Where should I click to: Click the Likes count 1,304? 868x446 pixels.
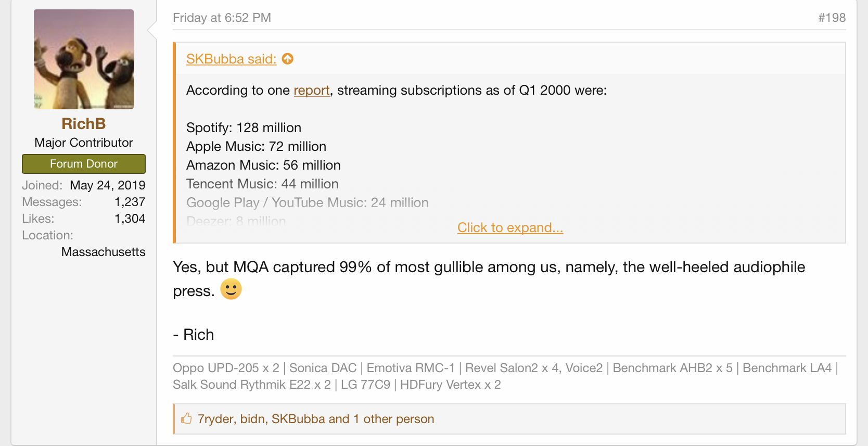coord(130,219)
